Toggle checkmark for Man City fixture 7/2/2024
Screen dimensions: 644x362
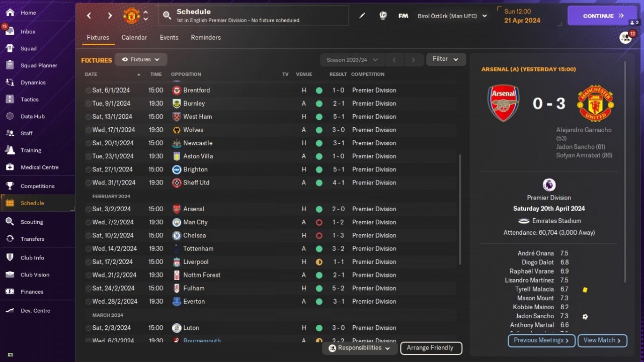tap(89, 222)
